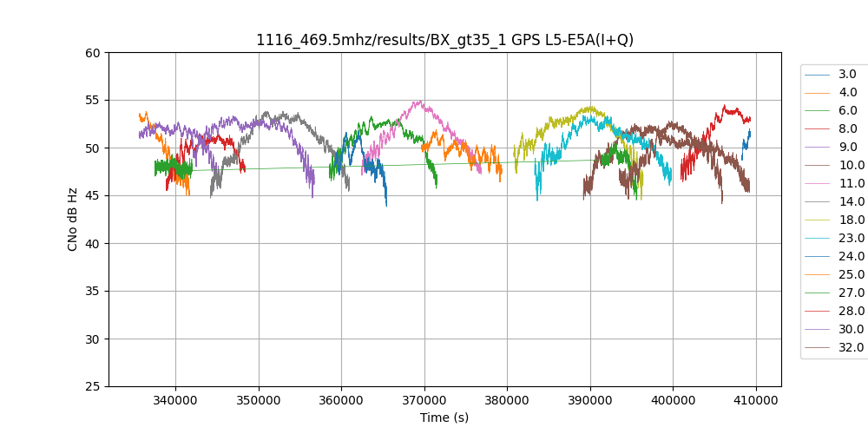Click the 40 y-axis tick label
The width and height of the screenshot is (868, 434).
93,244
